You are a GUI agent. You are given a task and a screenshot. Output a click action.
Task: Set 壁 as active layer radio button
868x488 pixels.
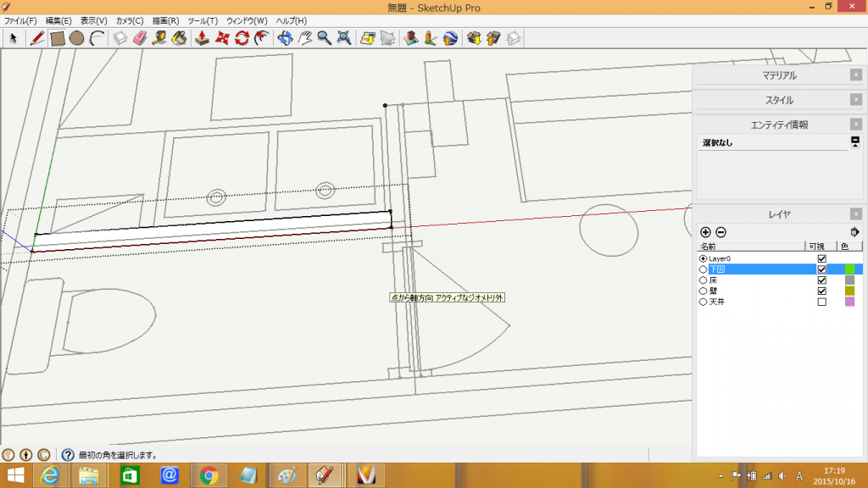(x=703, y=291)
